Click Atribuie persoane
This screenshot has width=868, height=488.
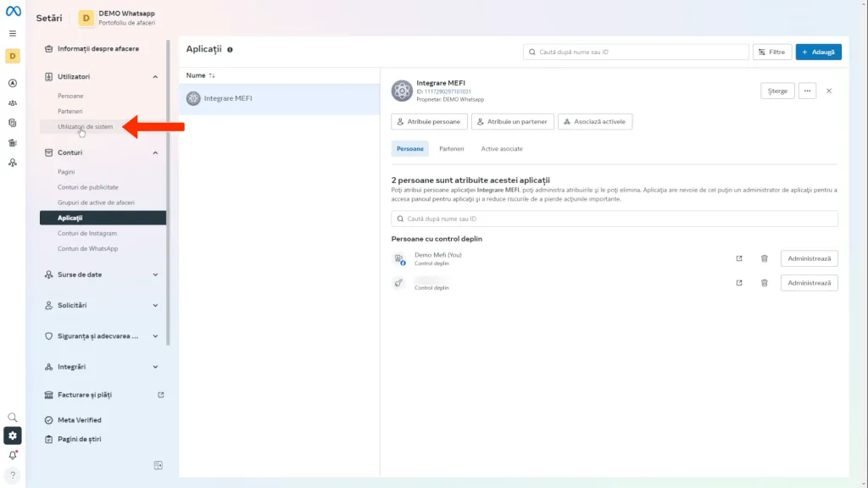429,122
